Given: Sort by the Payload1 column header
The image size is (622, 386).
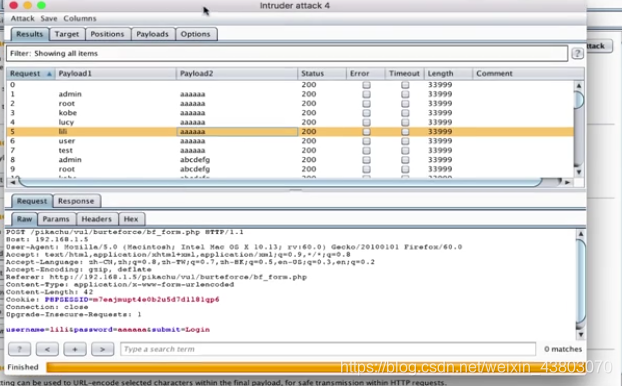Looking at the screenshot, I should (x=115, y=73).
